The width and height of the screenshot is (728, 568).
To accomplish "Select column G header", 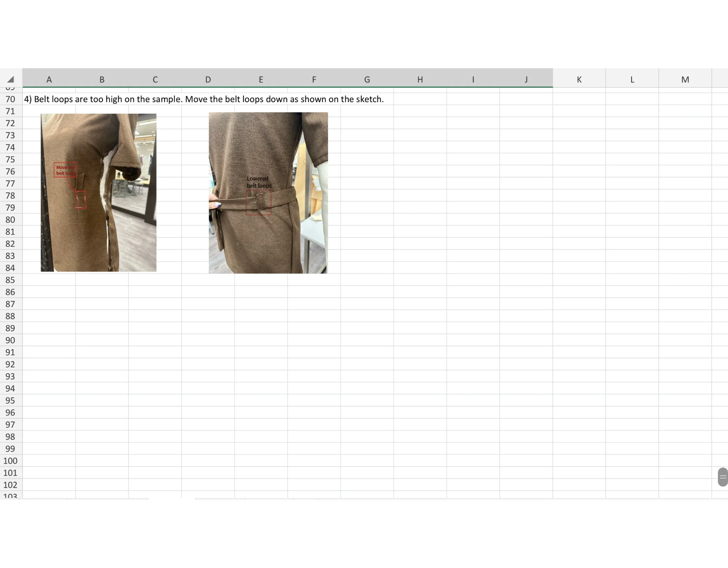I will [x=367, y=79].
